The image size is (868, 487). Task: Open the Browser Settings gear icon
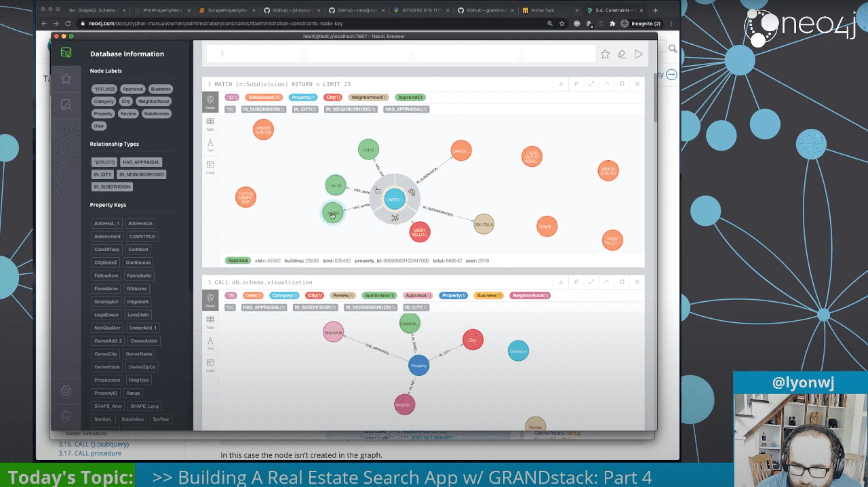[66, 391]
